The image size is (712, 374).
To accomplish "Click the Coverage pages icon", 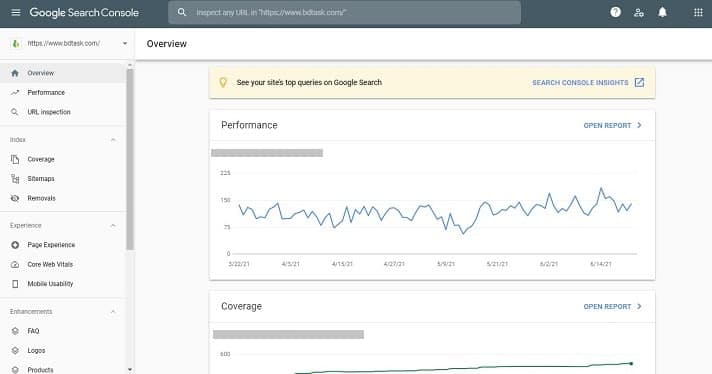I will pyautogui.click(x=15, y=159).
